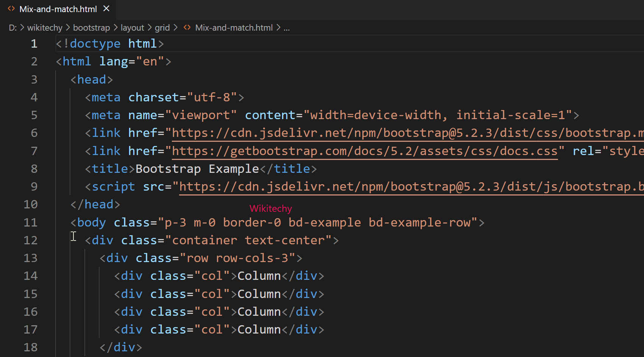Screen dimensions: 644x357
Task: Click the getbootstrap.com docs.css link
Action: 363,151
